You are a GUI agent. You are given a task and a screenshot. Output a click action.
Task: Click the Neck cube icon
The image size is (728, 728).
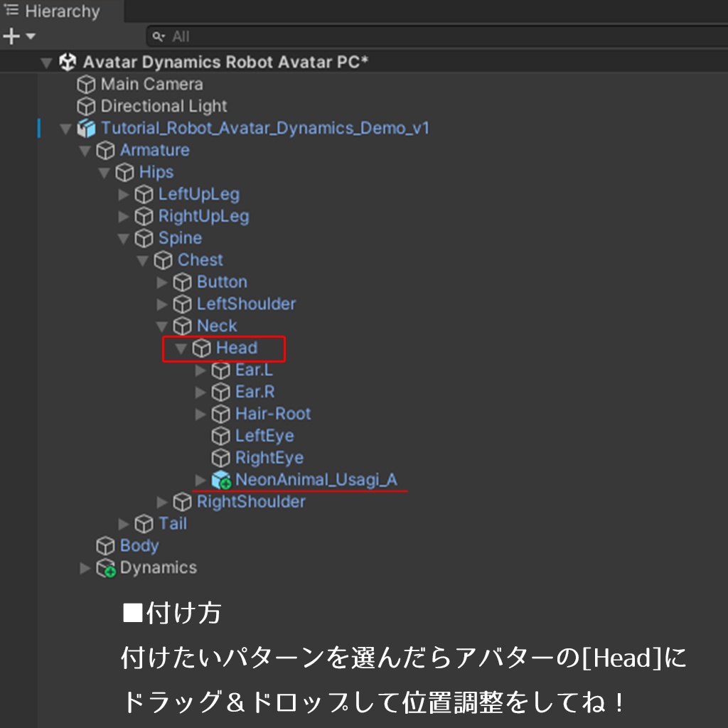183,326
